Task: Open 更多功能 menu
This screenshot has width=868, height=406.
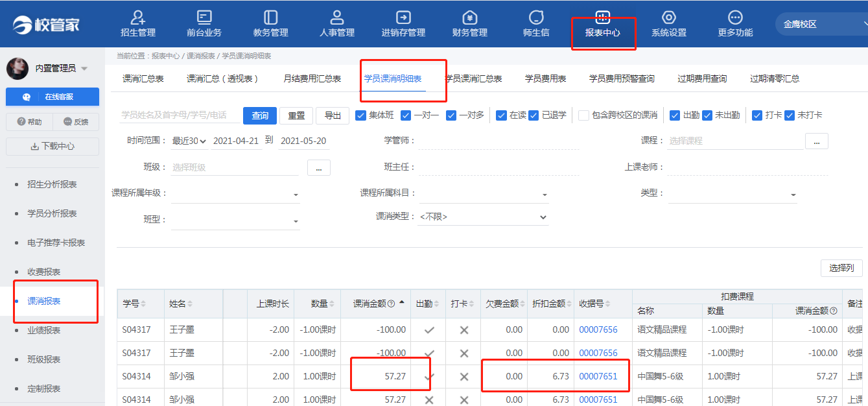Action: tap(735, 24)
